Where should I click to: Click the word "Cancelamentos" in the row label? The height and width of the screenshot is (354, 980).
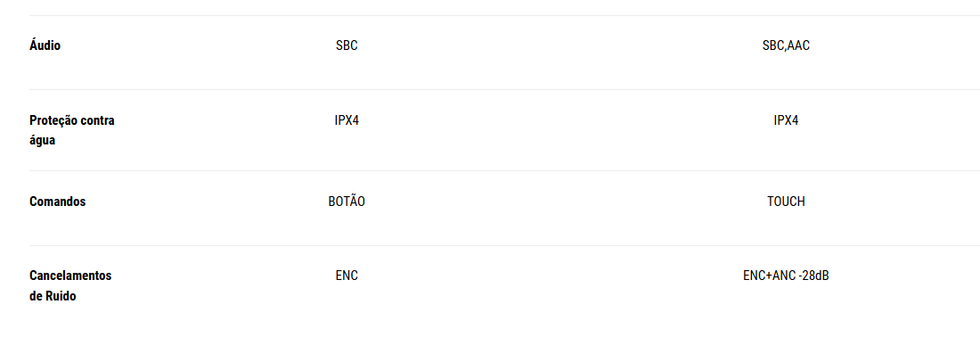coord(70,276)
